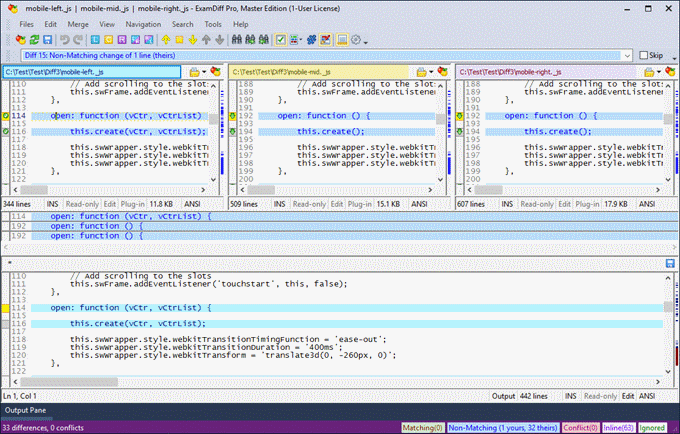Open the Tools menu
This screenshot has width=680, height=434.
pyautogui.click(x=213, y=24)
